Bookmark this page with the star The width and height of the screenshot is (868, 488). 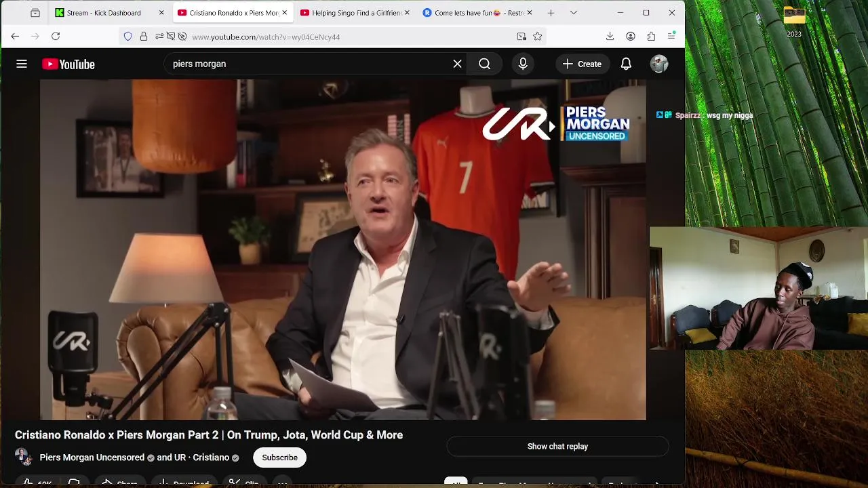coord(537,37)
